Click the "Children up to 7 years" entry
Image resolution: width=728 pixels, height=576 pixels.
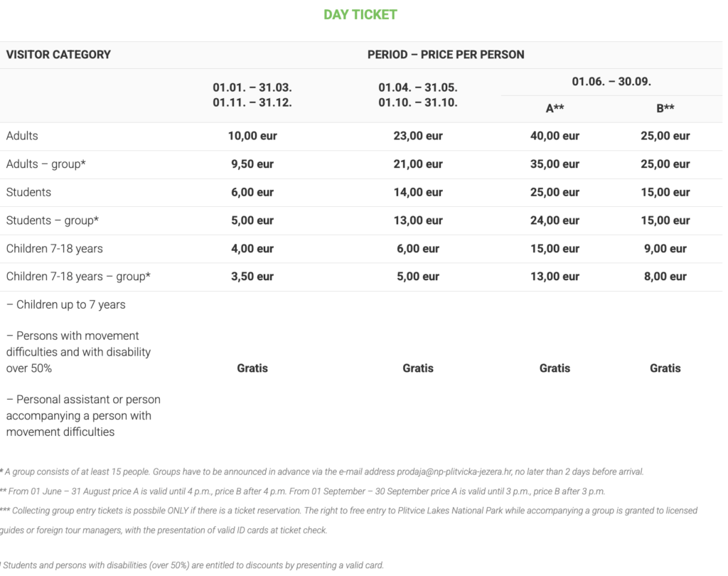click(70, 304)
